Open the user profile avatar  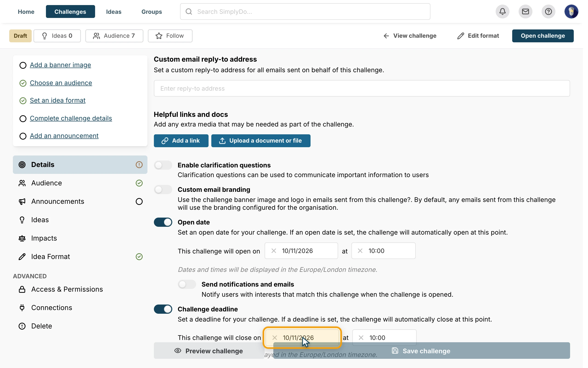coord(571,11)
